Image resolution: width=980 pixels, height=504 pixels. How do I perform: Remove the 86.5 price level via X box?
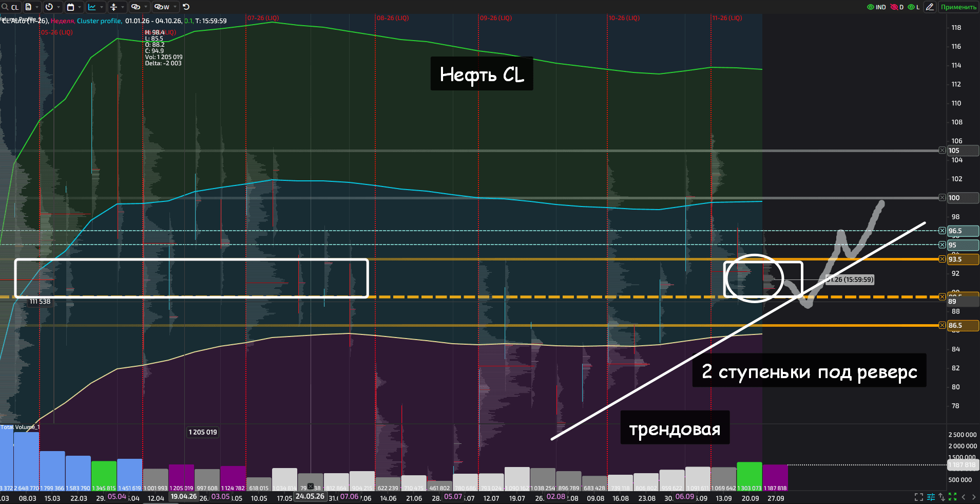[x=942, y=325]
